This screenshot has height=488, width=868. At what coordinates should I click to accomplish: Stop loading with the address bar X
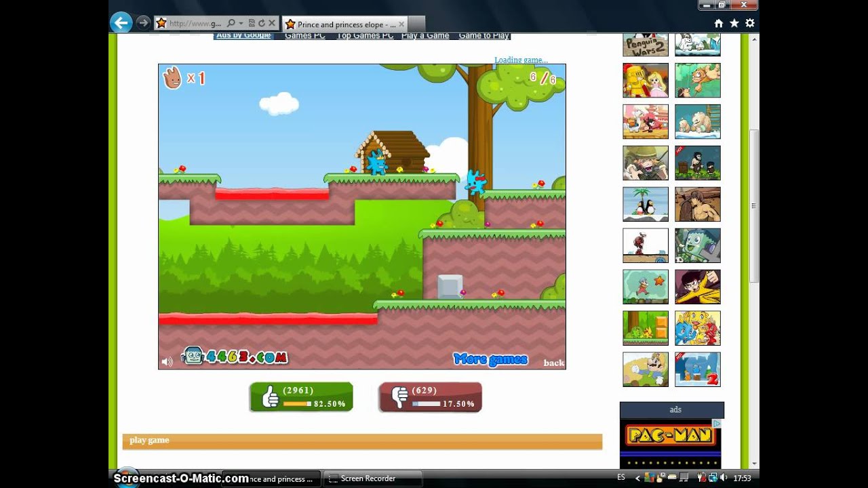coord(271,23)
